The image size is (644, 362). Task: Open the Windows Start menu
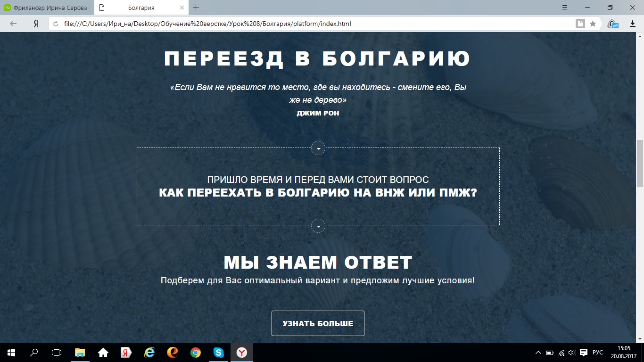click(x=11, y=353)
